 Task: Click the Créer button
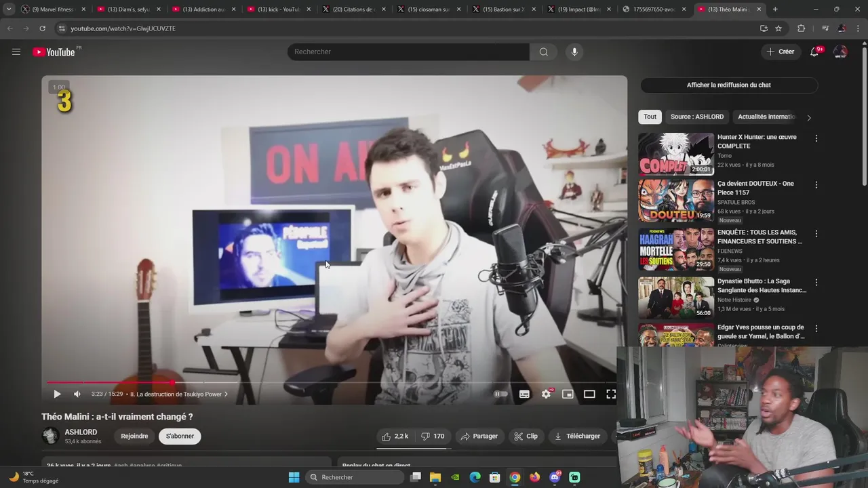click(780, 52)
